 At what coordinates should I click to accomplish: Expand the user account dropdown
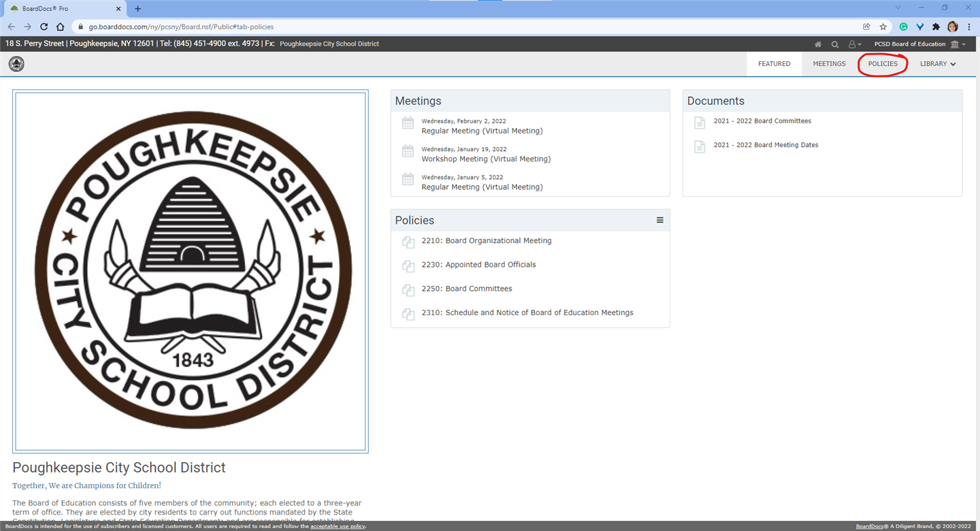855,44
